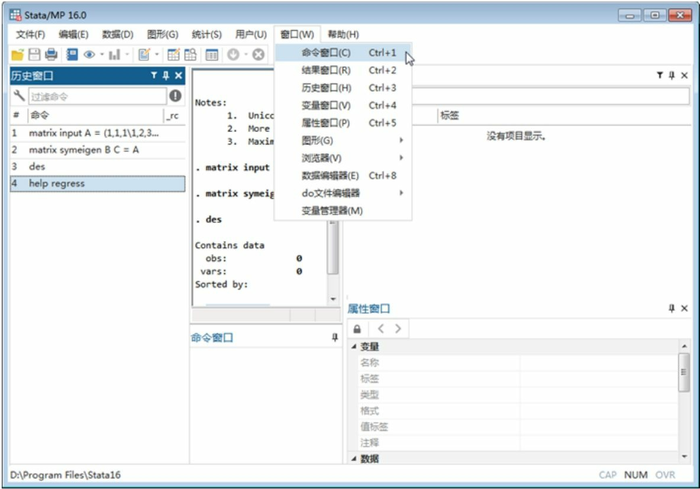The width and height of the screenshot is (700, 489).
Task: Click the Log notebook icon
Action: (72, 54)
